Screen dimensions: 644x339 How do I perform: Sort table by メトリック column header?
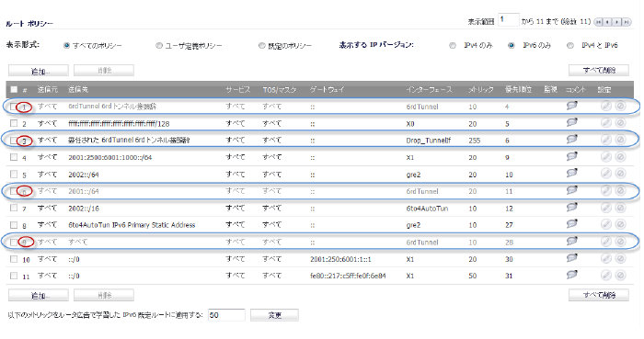[481, 89]
